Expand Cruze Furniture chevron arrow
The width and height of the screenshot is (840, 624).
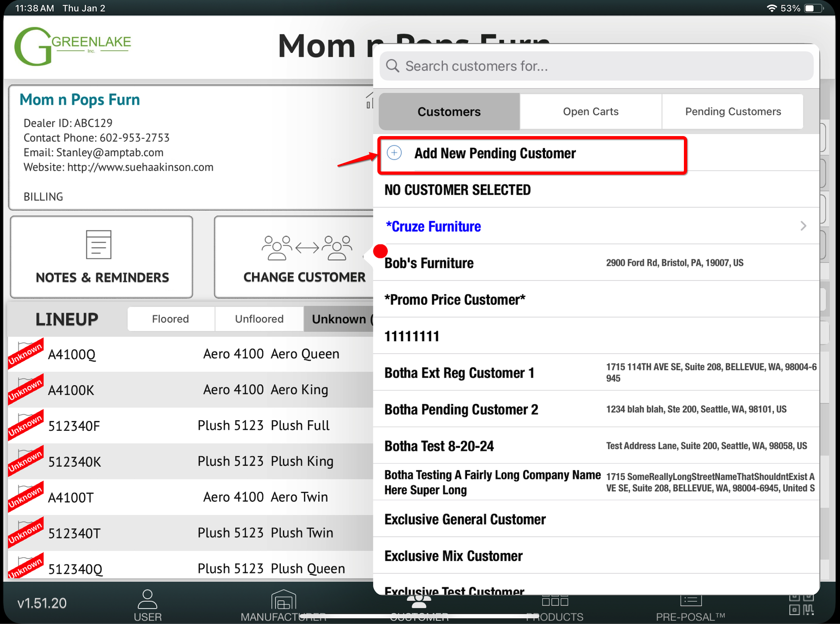point(803,226)
